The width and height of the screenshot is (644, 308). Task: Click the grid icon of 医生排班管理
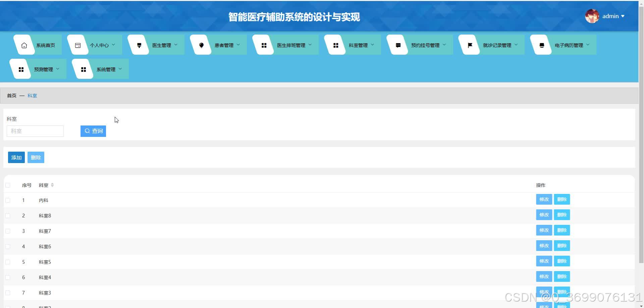tap(264, 45)
